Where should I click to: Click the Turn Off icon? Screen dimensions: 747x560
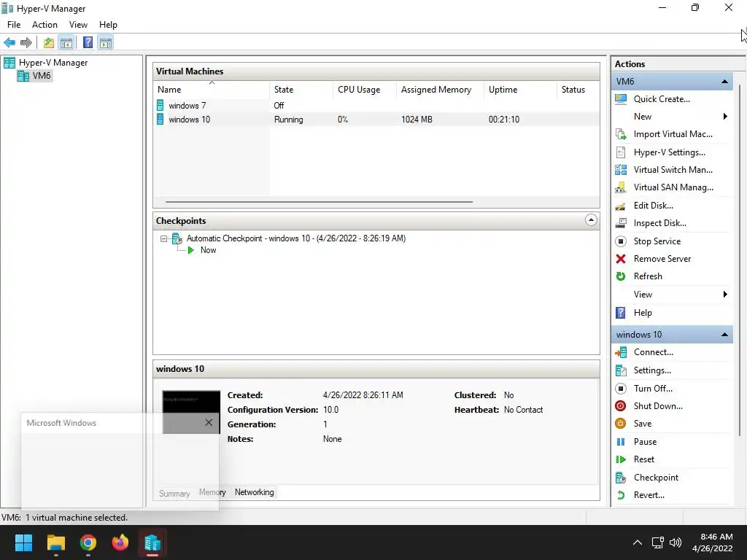[x=621, y=389]
